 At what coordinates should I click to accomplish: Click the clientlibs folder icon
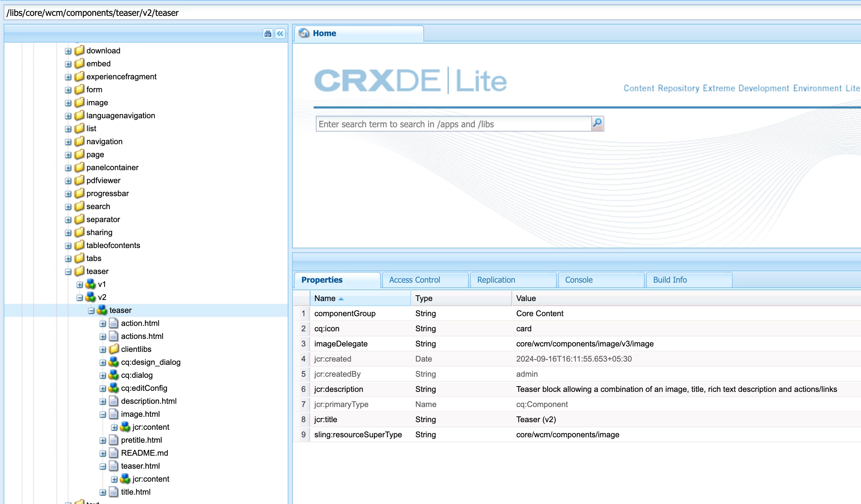(x=114, y=349)
